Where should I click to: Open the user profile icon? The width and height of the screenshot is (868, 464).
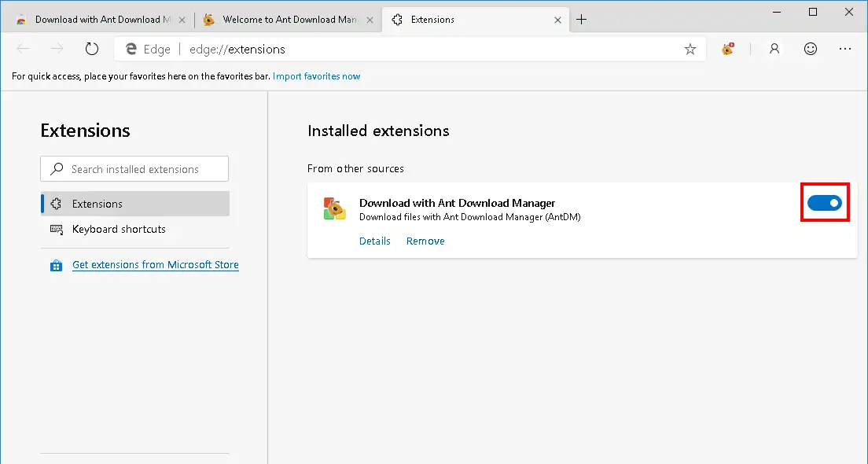774,49
